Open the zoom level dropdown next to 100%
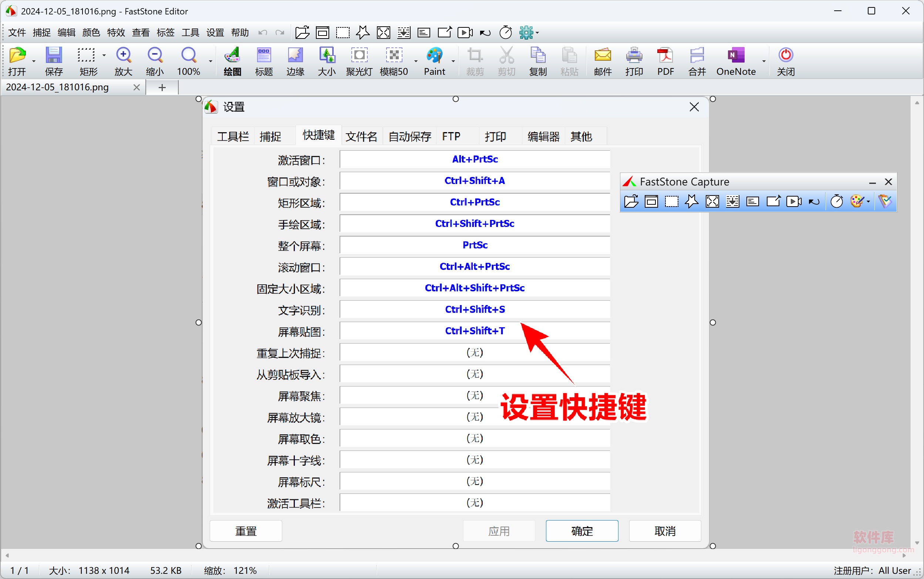 point(210,61)
